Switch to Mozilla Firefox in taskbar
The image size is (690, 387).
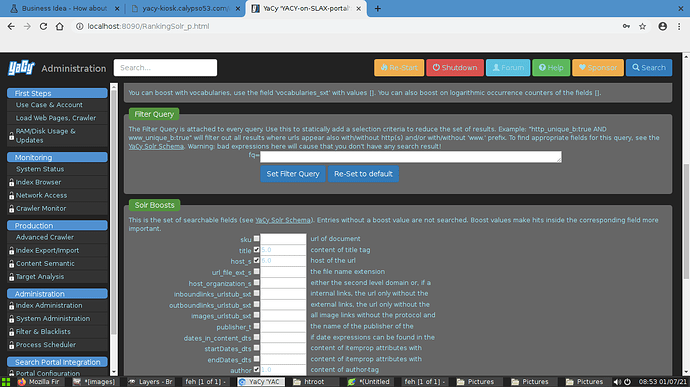[39, 382]
